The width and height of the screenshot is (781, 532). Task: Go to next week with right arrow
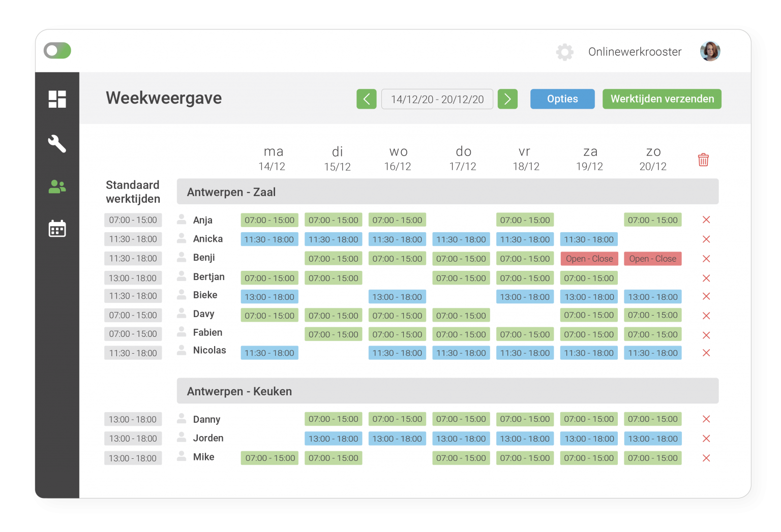(x=507, y=99)
